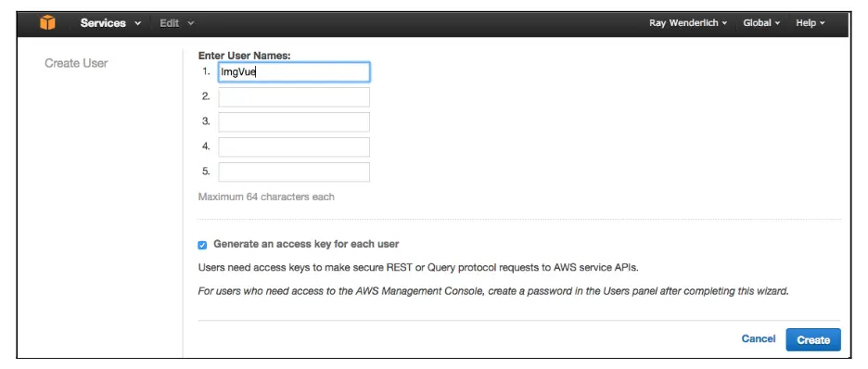The image size is (868, 369).
Task: Select the Create User step in sidebar
Action: (x=76, y=63)
